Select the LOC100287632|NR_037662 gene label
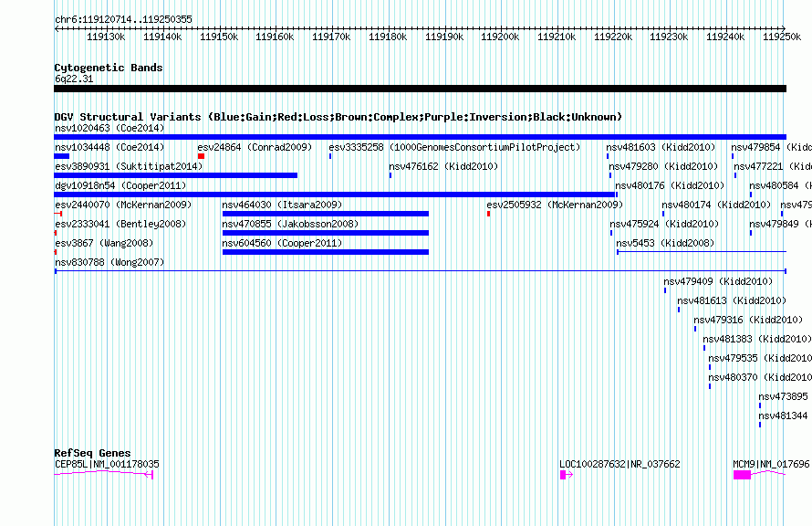This screenshot has width=812, height=526. (619, 464)
